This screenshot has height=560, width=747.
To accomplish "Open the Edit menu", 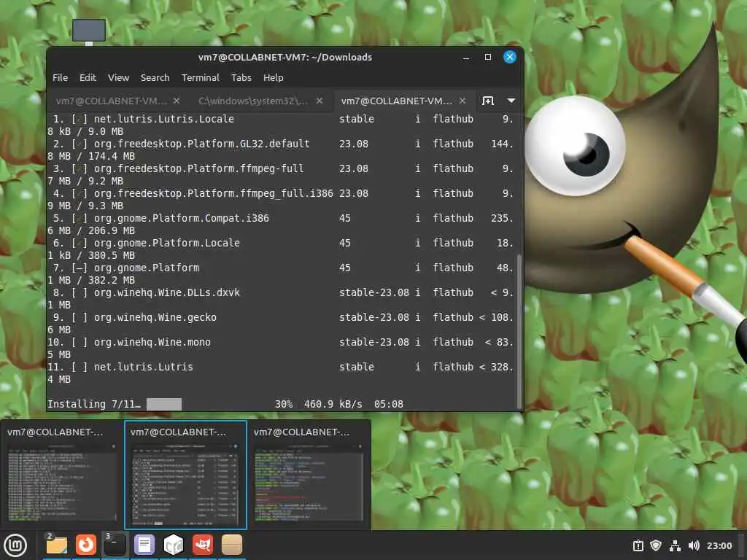I will 88,77.
